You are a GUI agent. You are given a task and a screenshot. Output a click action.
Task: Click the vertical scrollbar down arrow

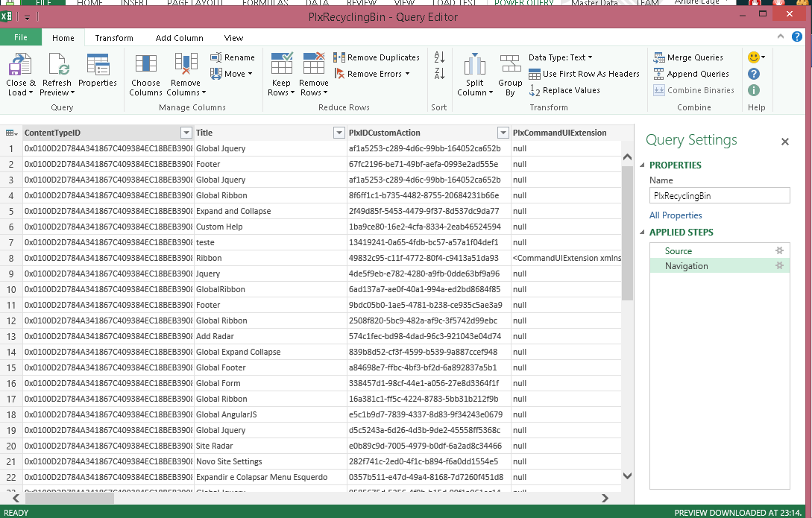[x=627, y=476]
